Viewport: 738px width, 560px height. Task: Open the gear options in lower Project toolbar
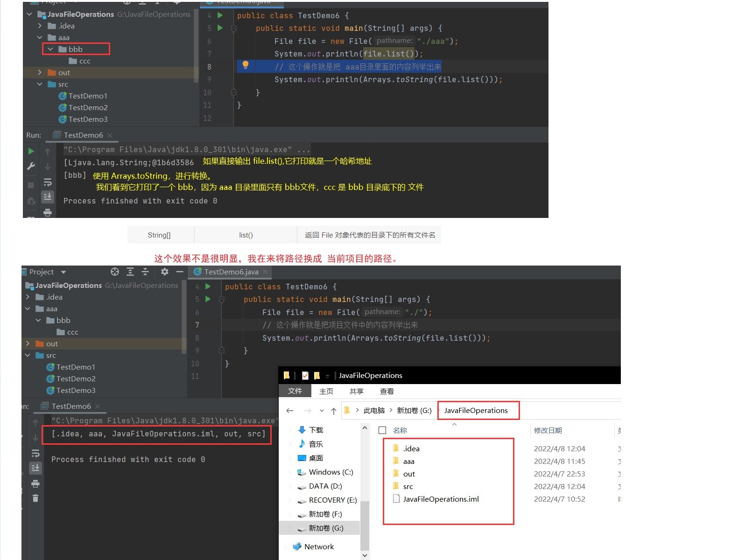point(165,272)
